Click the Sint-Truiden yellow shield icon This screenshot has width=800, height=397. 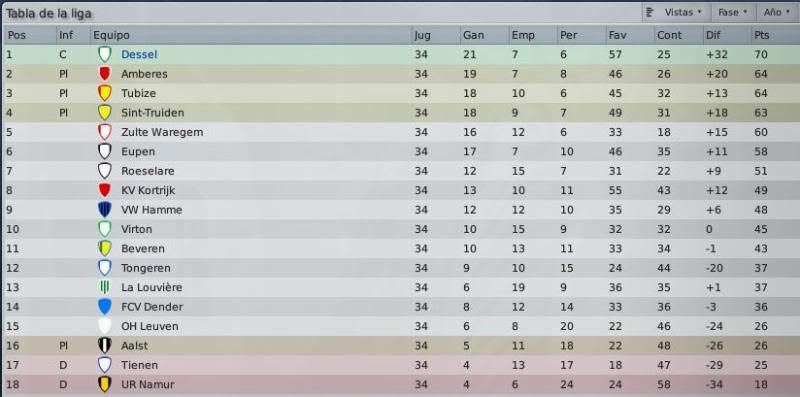click(x=105, y=113)
